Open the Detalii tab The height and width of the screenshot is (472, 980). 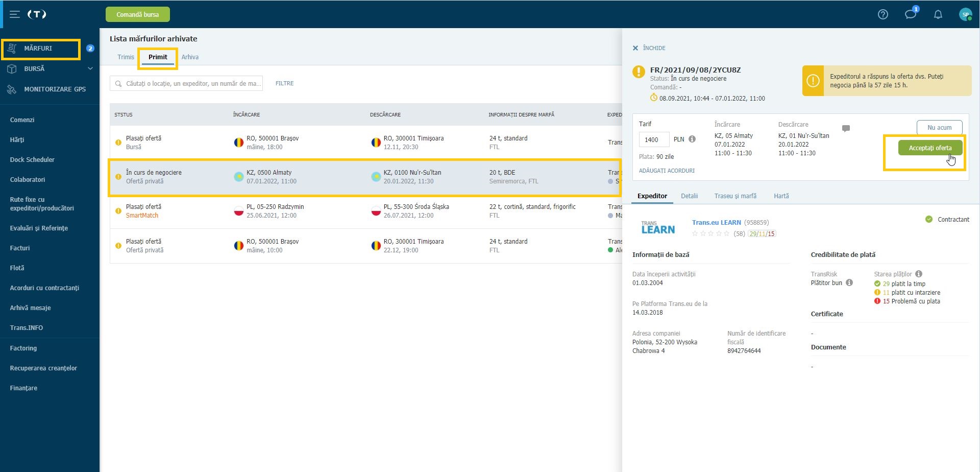[x=690, y=196]
